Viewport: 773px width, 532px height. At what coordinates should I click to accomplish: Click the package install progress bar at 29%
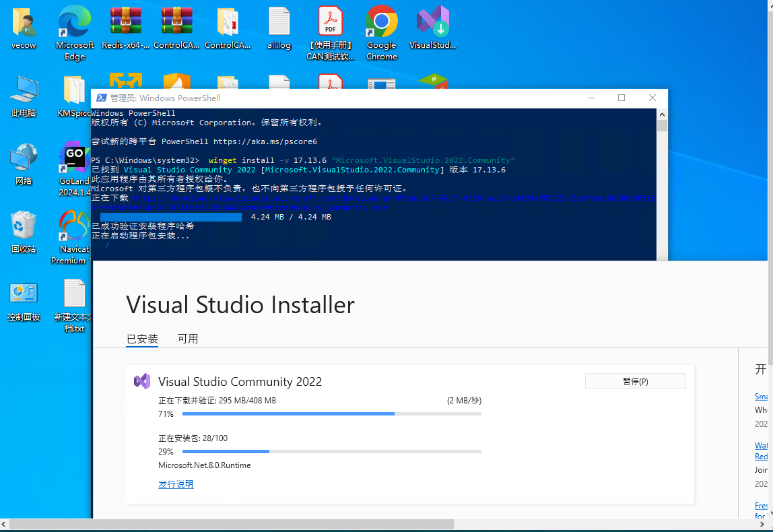point(332,451)
